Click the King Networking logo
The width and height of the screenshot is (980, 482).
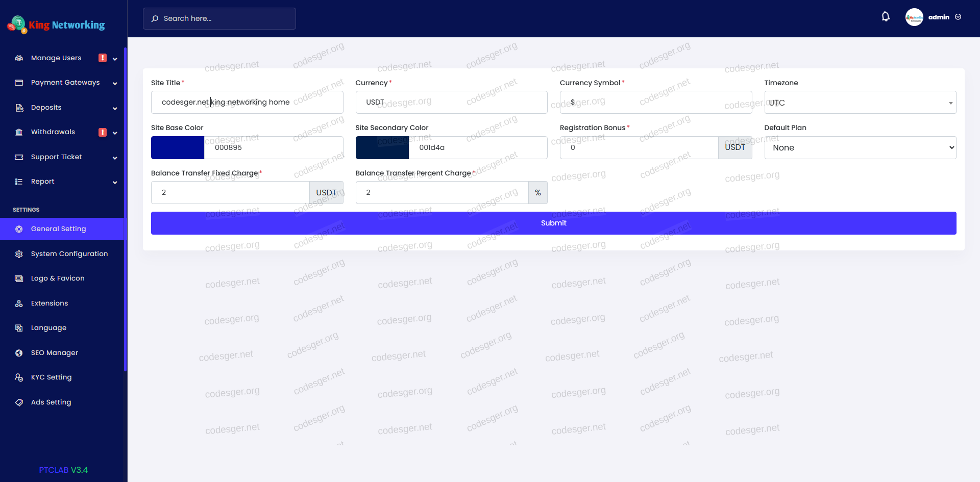[x=56, y=24]
